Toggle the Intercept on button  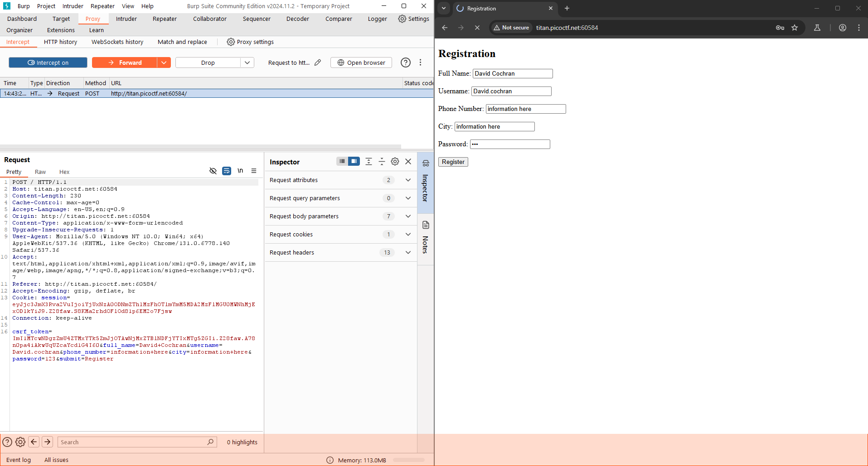point(48,62)
